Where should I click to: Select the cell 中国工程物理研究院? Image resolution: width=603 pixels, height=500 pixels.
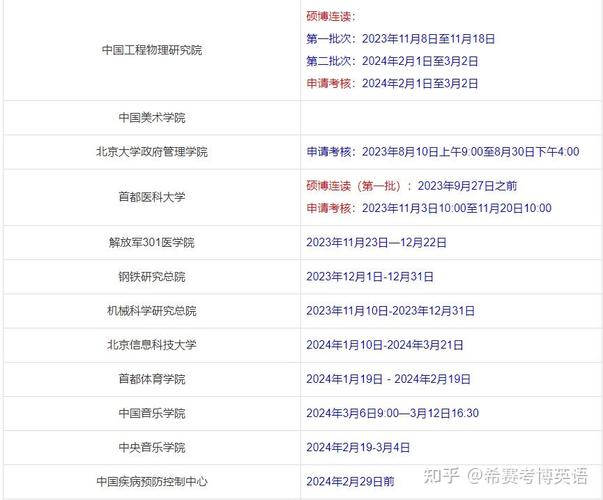click(x=152, y=50)
